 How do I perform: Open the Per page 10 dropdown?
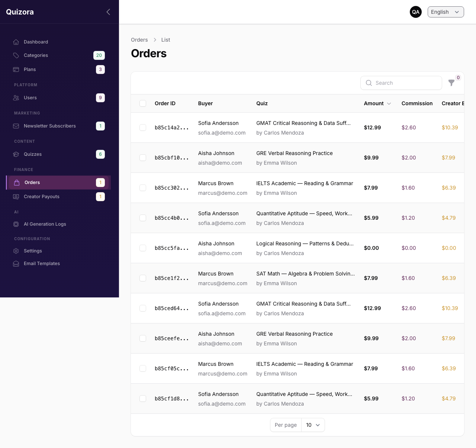pos(313,425)
